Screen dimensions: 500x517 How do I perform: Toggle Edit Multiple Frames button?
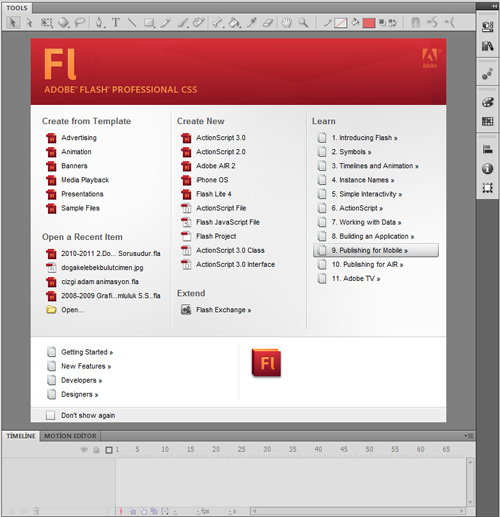154,511
